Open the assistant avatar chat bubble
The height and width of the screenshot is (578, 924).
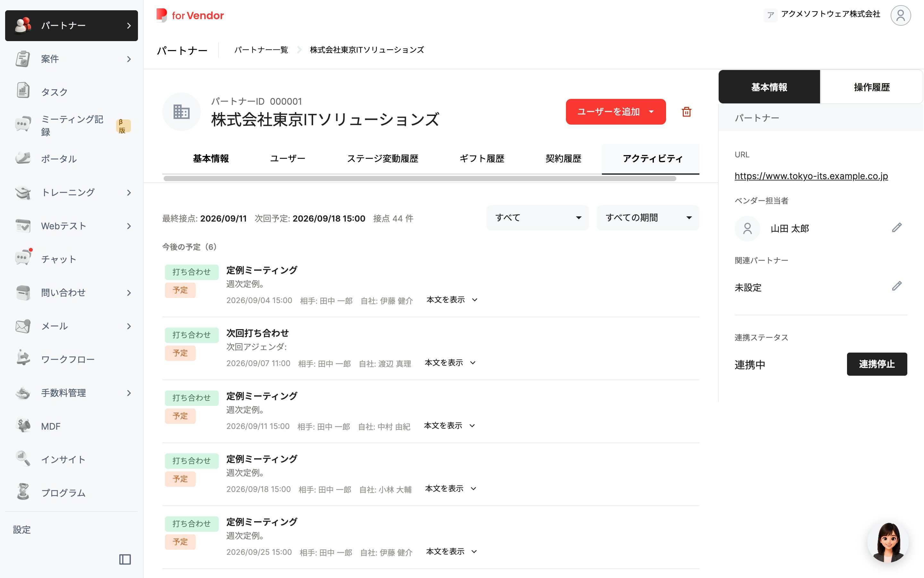pyautogui.click(x=888, y=542)
